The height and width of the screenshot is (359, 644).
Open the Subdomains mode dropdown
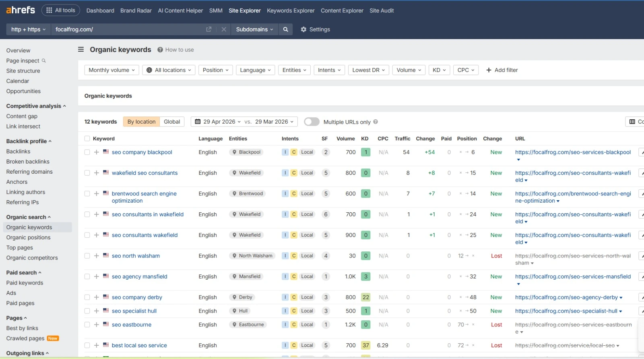pos(254,29)
